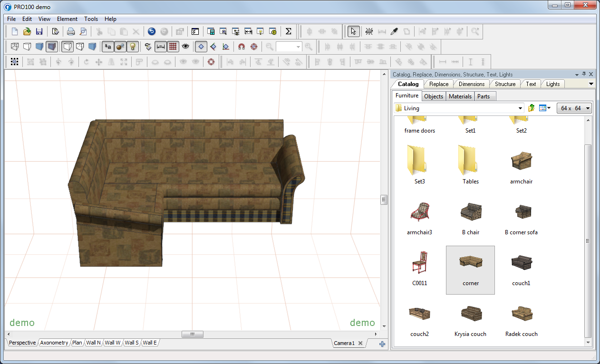The image size is (600, 364).
Task: Pin the catalog panel
Action: tap(584, 75)
